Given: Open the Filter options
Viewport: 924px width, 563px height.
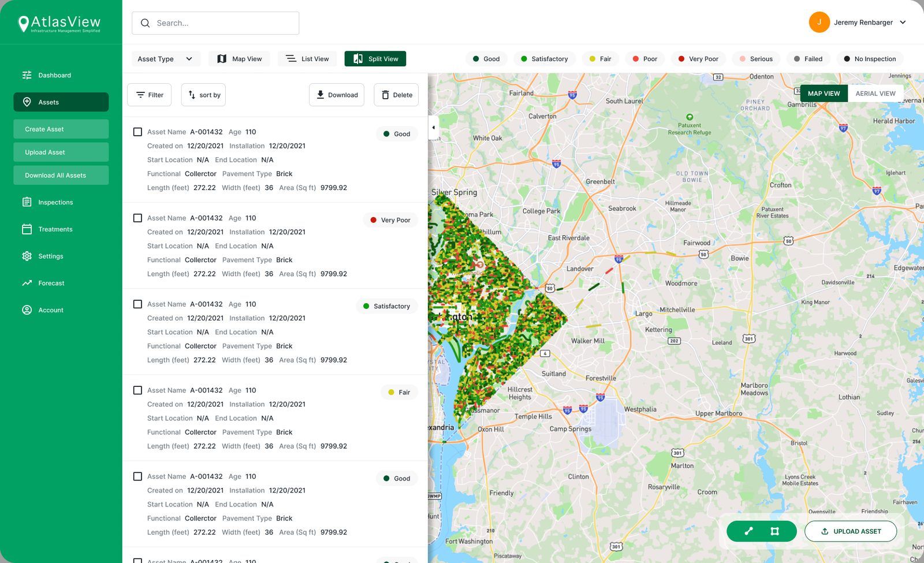Looking at the screenshot, I should (x=149, y=95).
